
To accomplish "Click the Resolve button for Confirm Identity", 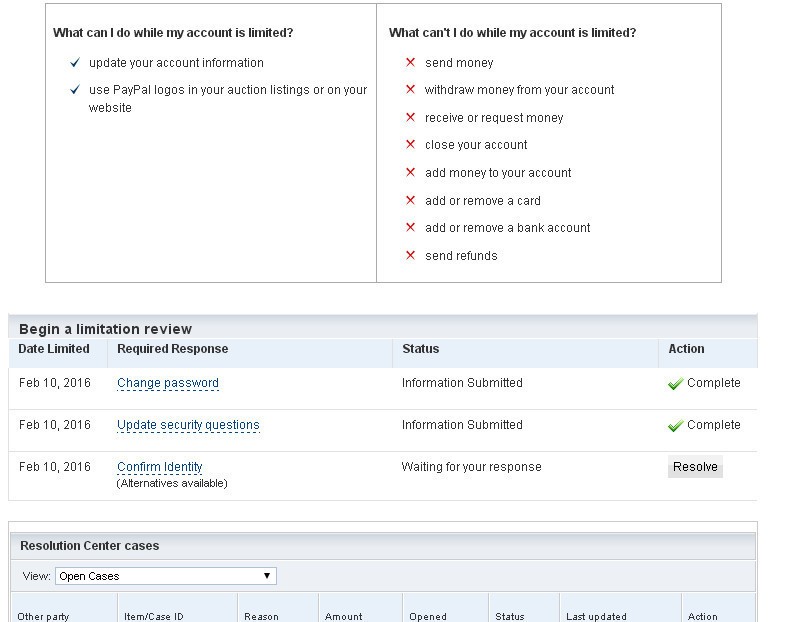I will point(695,467).
